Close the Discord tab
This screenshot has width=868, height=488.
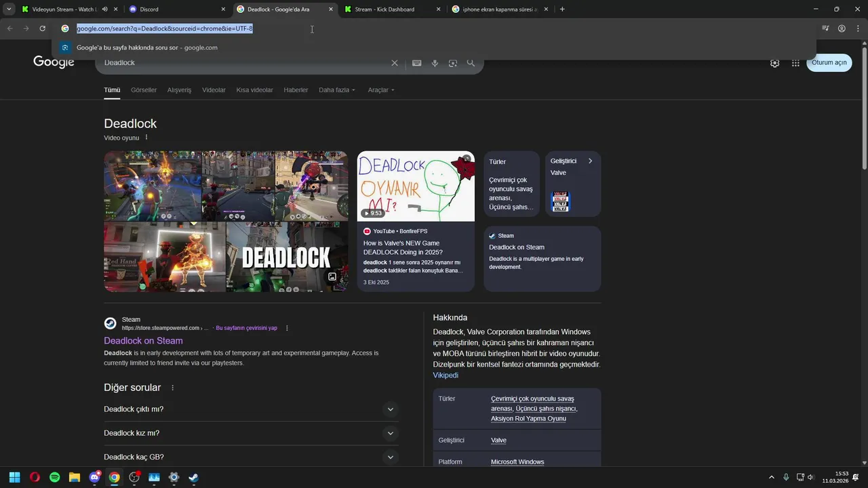tap(223, 9)
